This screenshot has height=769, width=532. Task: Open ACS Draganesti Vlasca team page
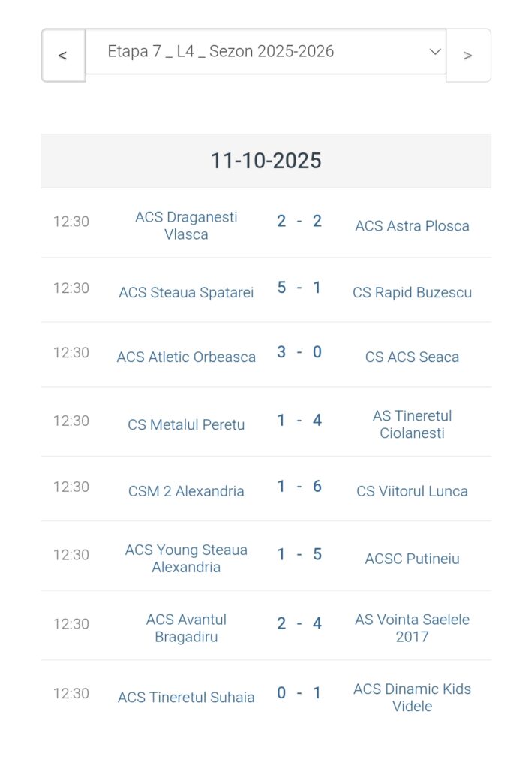click(186, 225)
